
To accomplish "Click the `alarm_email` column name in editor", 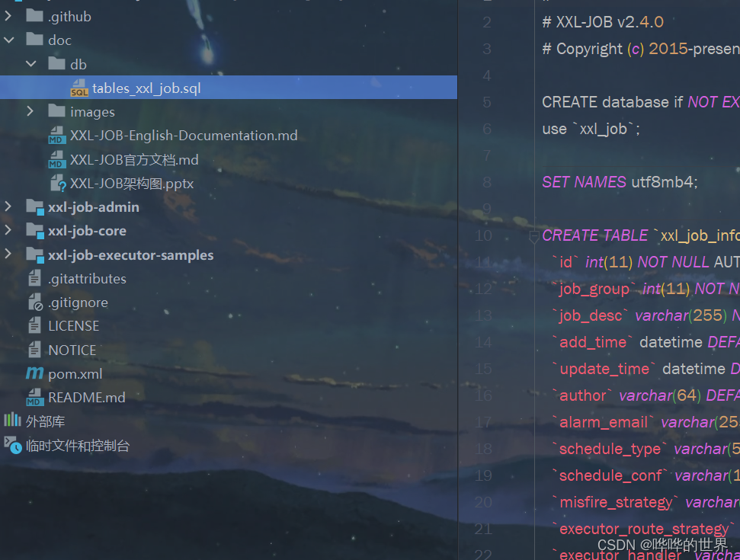I will (x=603, y=422).
